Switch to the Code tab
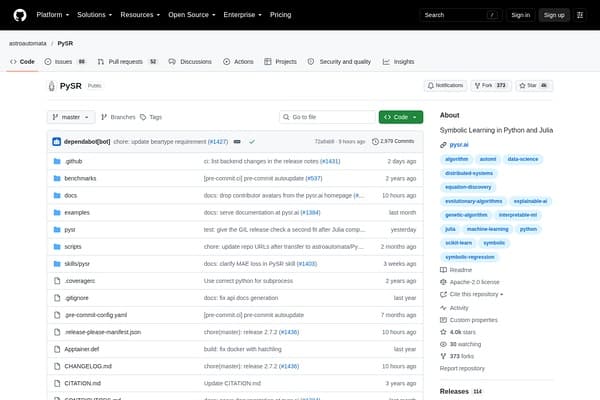 23,62
